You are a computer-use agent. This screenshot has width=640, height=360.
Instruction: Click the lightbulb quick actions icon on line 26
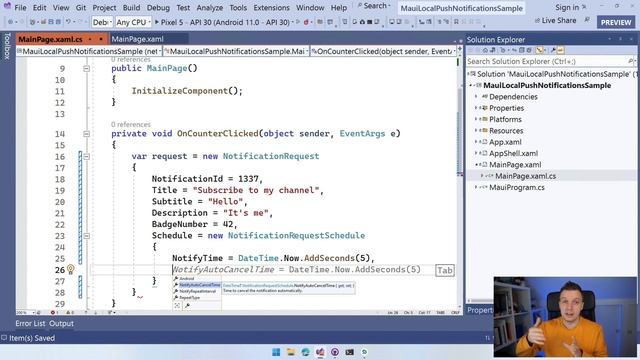click(71, 269)
